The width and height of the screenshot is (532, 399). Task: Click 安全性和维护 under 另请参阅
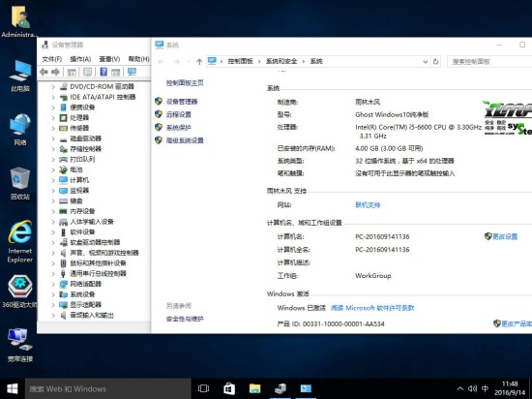click(x=185, y=319)
